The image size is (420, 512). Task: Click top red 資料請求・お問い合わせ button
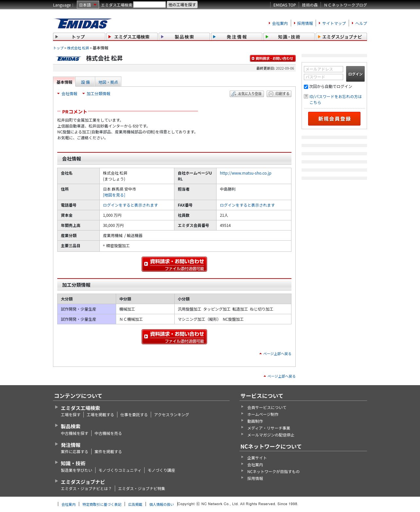pyautogui.click(x=273, y=58)
